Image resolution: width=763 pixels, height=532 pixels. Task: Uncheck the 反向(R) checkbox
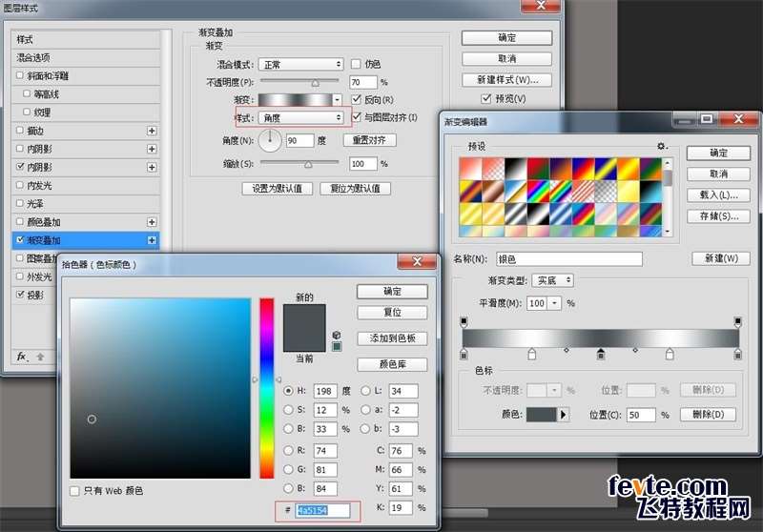pyautogui.click(x=356, y=99)
